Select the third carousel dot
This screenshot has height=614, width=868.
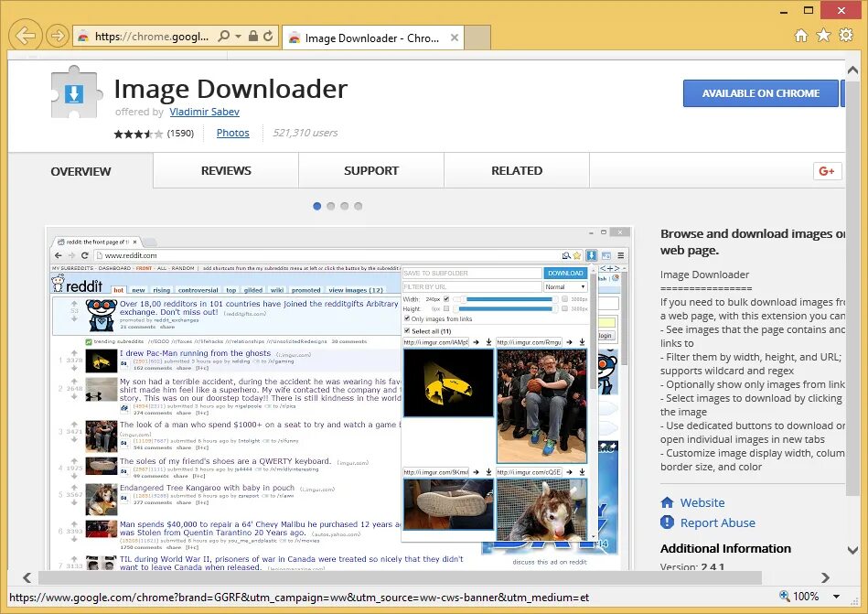pos(345,206)
